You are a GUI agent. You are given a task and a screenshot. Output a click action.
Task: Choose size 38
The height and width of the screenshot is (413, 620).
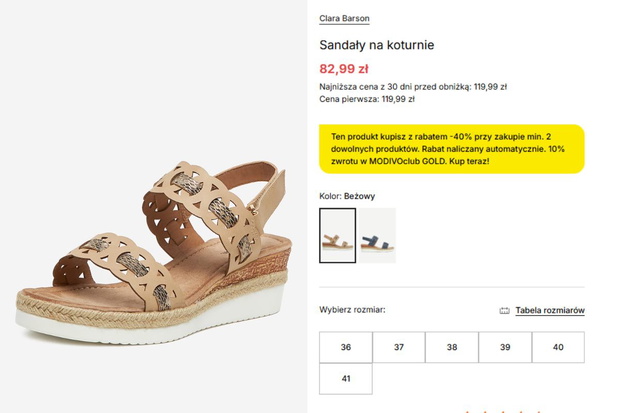coord(452,347)
